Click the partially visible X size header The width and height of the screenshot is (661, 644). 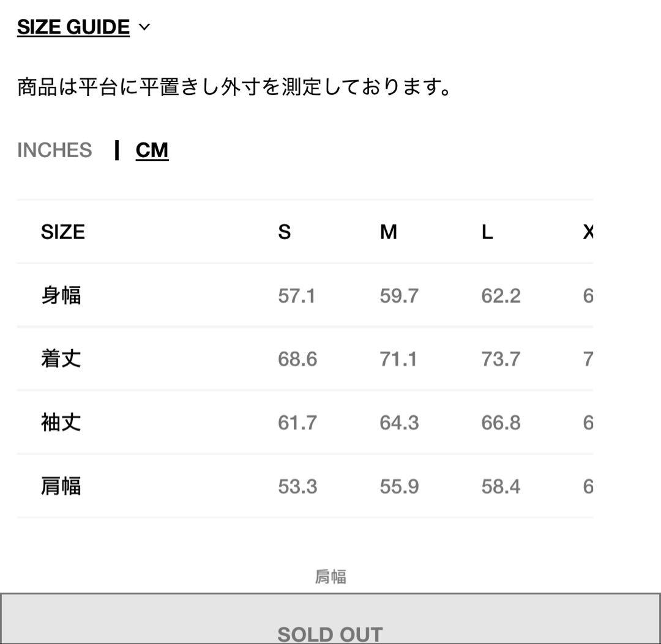pyautogui.click(x=589, y=232)
